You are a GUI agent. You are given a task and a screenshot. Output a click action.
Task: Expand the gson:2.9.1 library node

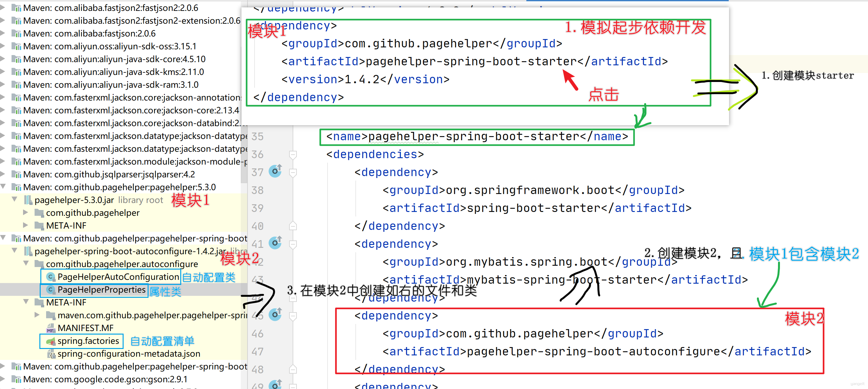(x=2, y=379)
